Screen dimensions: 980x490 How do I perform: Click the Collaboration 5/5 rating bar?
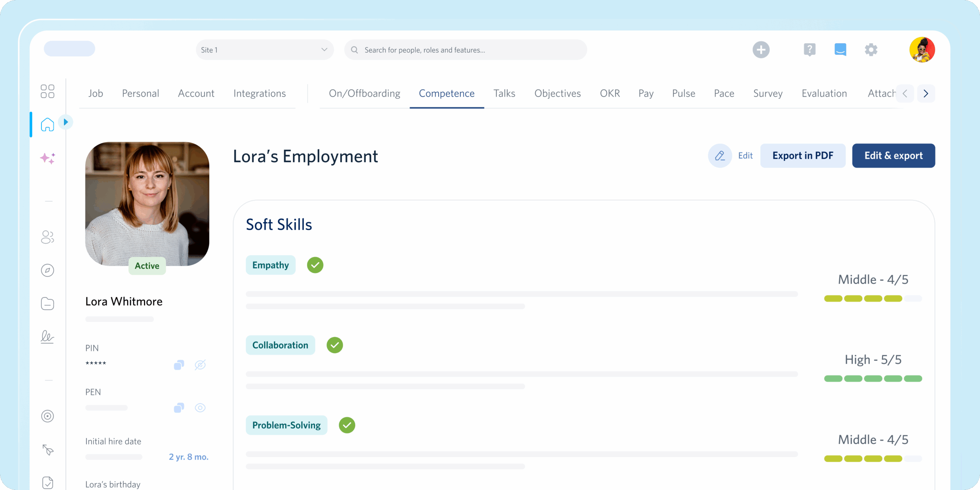click(x=873, y=379)
